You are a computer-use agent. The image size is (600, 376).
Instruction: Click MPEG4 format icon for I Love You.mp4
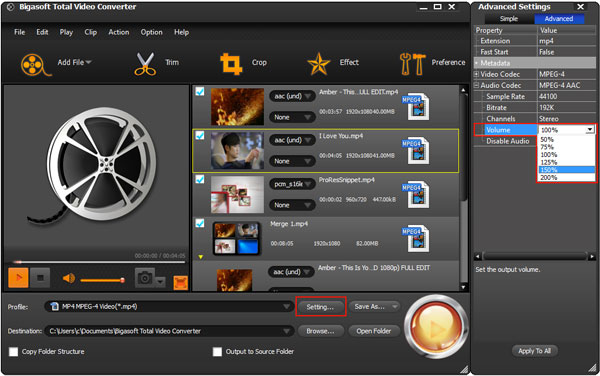point(416,150)
